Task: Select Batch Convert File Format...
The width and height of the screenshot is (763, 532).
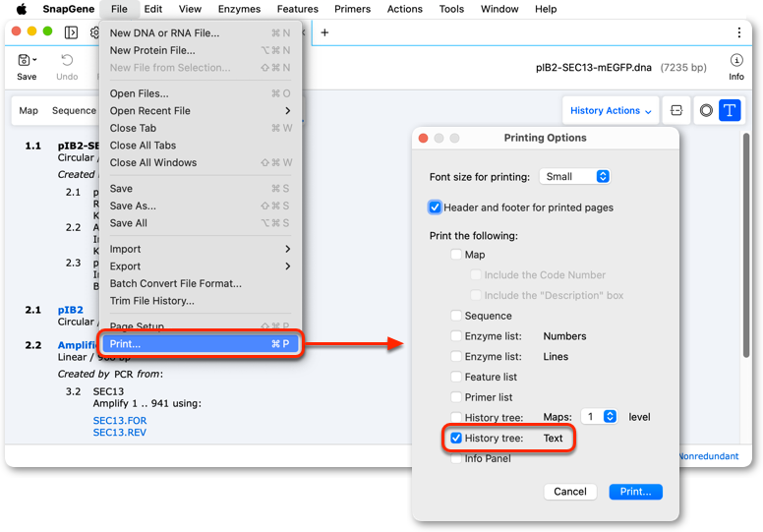Action: (x=200, y=283)
